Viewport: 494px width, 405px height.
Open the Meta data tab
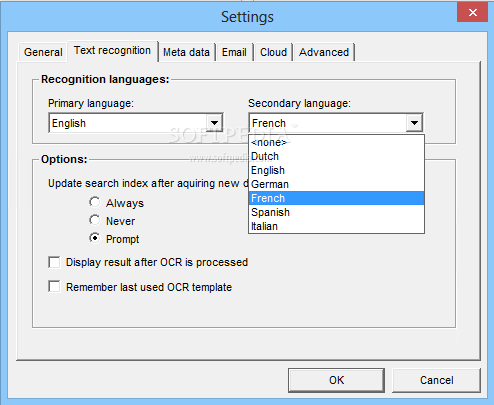(x=186, y=52)
